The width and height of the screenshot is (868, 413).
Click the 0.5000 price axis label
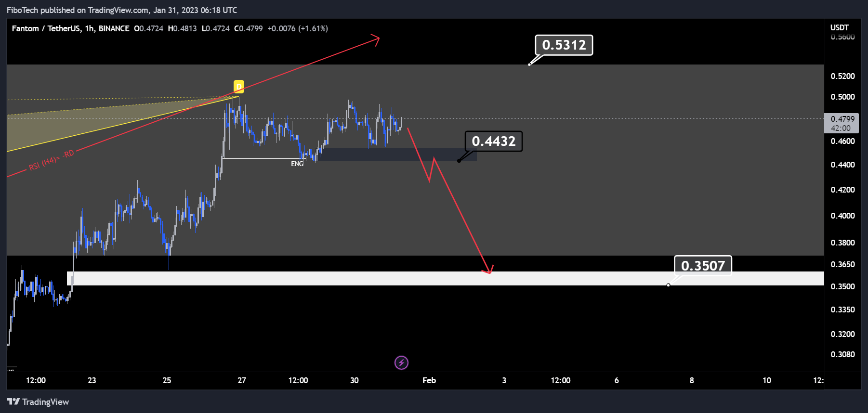842,97
